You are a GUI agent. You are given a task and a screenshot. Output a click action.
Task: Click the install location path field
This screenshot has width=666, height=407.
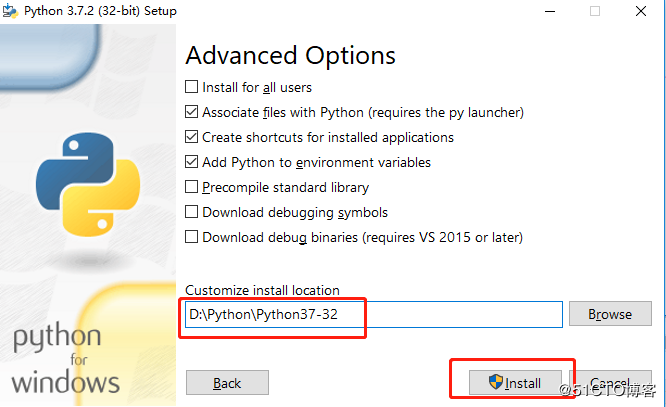tap(374, 314)
